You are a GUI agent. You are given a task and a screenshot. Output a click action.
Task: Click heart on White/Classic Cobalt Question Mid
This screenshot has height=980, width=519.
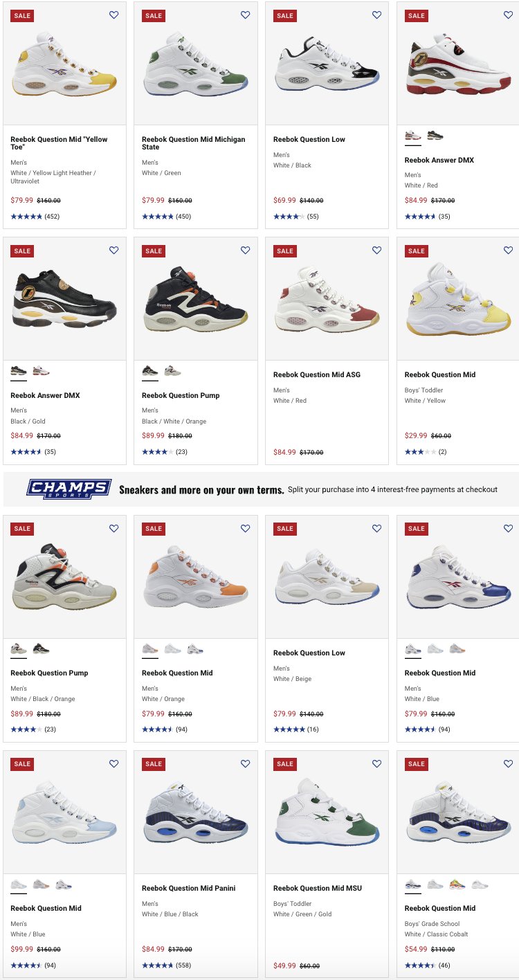tap(508, 764)
